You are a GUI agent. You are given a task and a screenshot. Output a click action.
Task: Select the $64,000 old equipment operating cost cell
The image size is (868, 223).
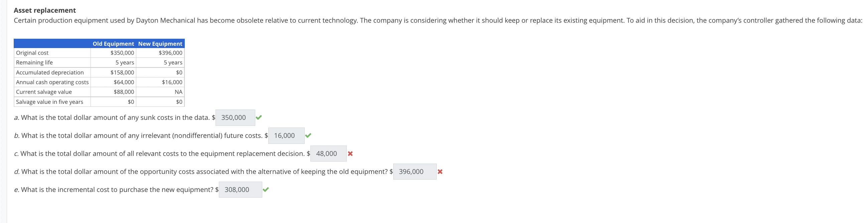(124, 82)
